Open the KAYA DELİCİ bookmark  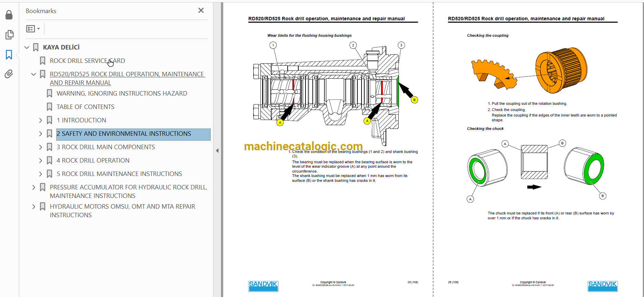[x=61, y=47]
